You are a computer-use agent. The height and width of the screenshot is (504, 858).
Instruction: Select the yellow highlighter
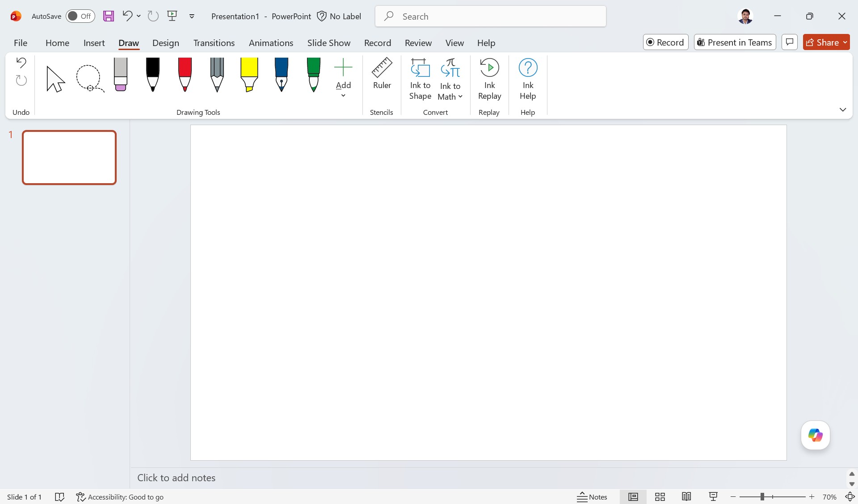pos(249,74)
